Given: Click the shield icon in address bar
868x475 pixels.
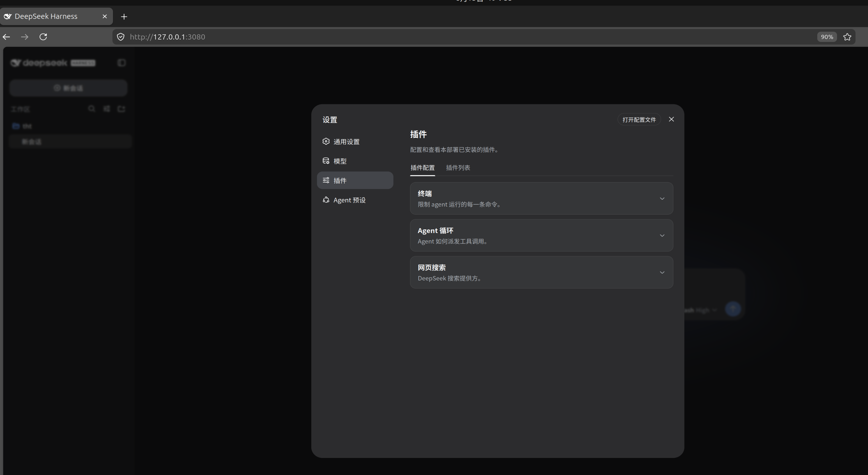Looking at the screenshot, I should (121, 37).
